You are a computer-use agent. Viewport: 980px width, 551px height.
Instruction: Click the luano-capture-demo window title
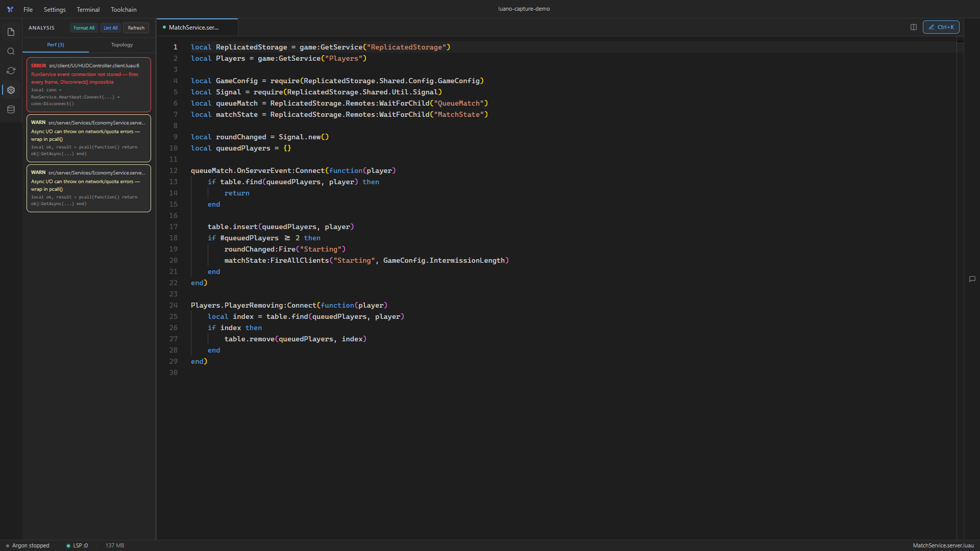pyautogui.click(x=524, y=9)
